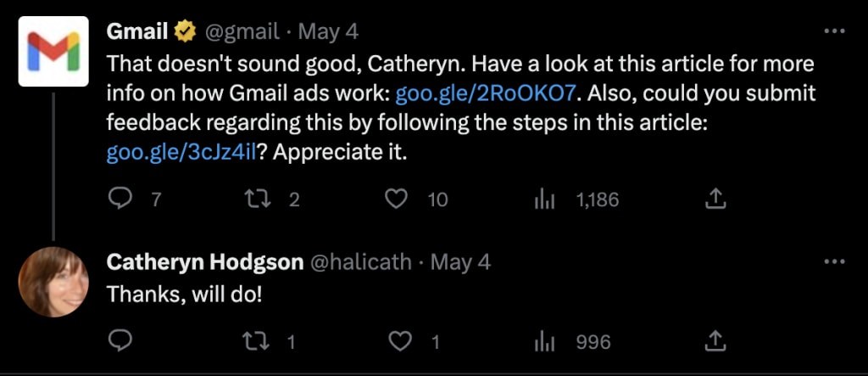
Task: Like the Gmail tweet
Action: tap(397, 199)
